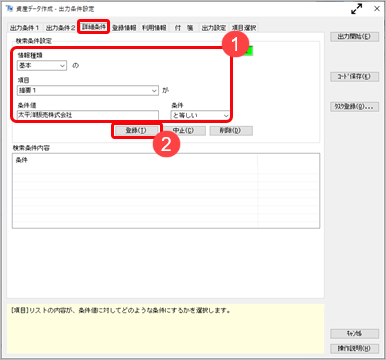
Task: Open the 条件 dropdown showing と等しい
Action: 200,115
